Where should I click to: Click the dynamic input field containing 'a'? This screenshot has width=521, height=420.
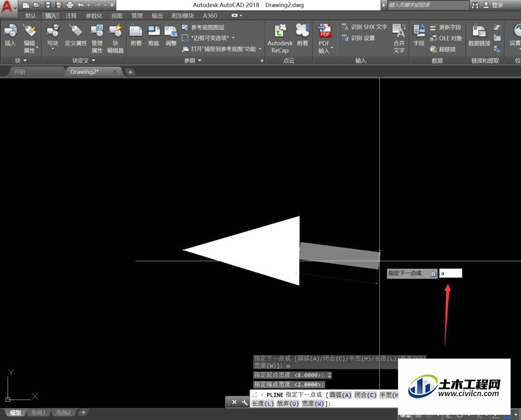451,273
